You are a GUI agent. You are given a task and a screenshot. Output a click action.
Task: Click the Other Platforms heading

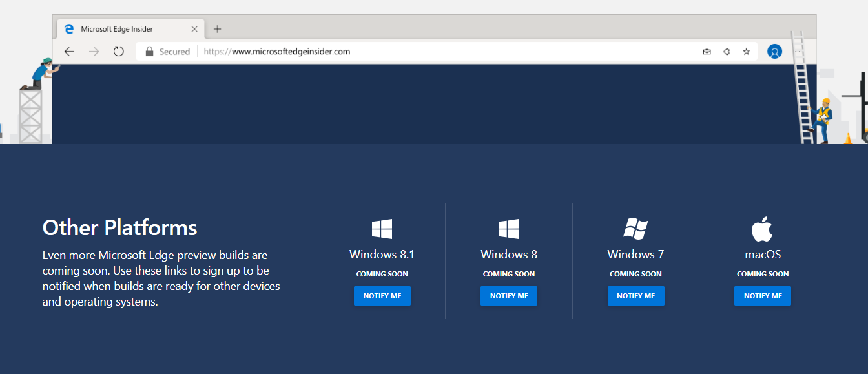tap(120, 227)
